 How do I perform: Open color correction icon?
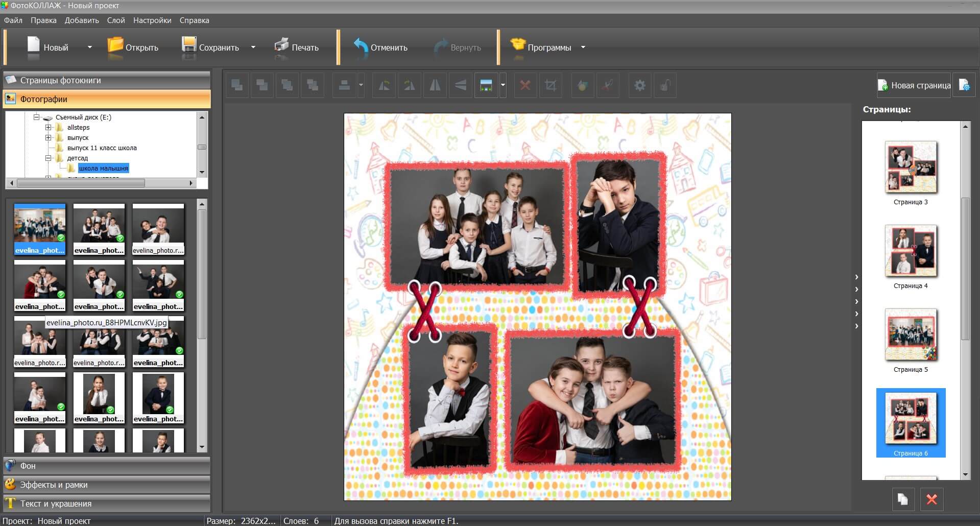582,85
